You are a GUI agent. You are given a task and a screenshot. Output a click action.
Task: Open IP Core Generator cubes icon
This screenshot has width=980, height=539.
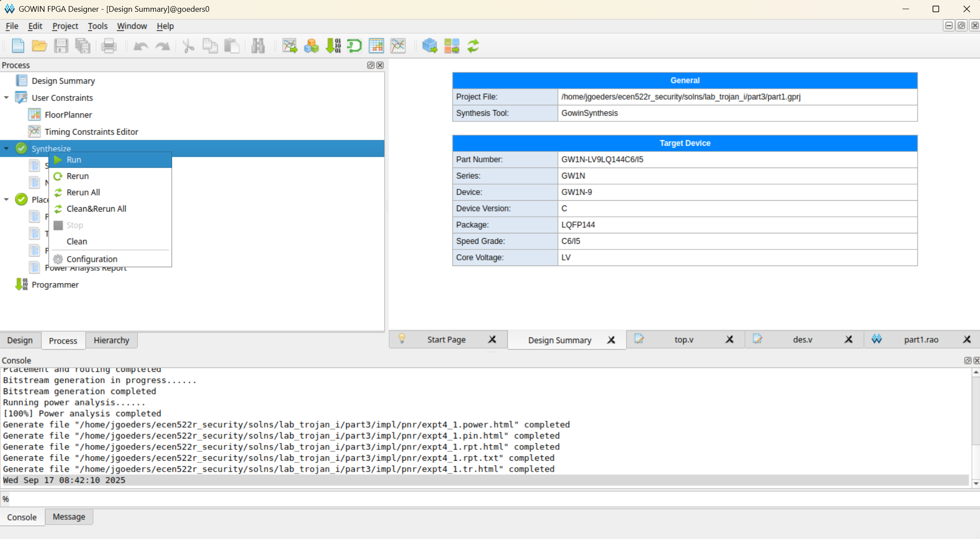pos(311,46)
